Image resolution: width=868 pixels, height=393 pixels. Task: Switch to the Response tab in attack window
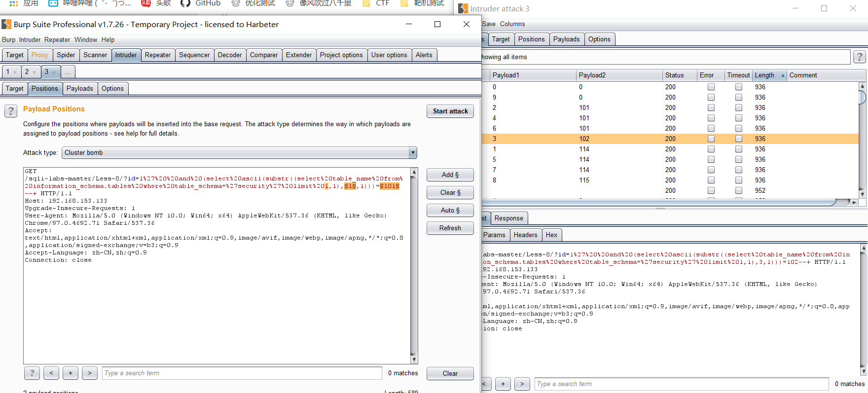pos(508,218)
